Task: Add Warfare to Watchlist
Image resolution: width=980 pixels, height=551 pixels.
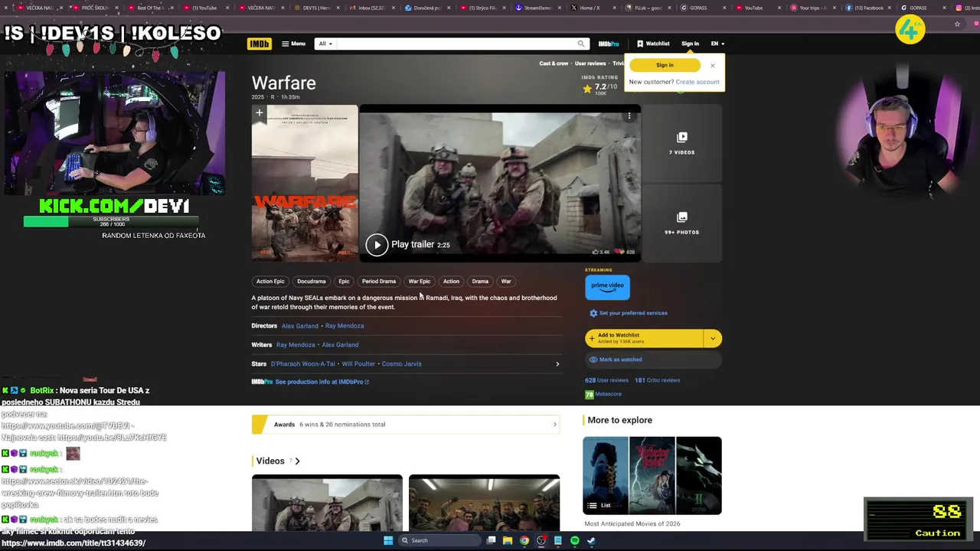Action: tap(644, 338)
